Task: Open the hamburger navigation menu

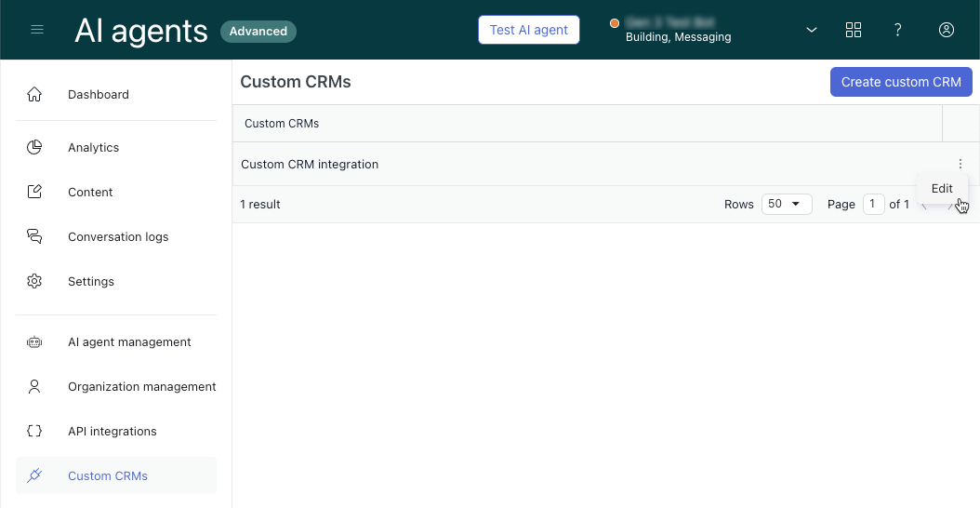Action: (x=37, y=30)
